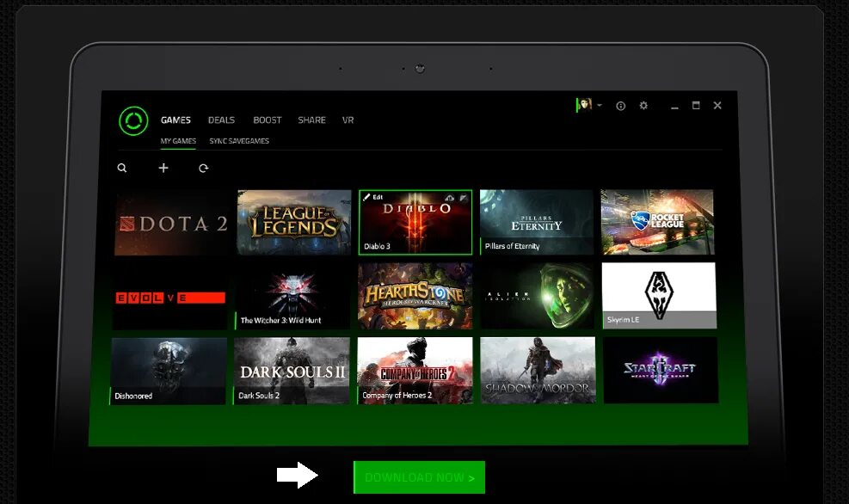This screenshot has width=849, height=504.
Task: Select the League of Legends game tile
Action: coord(294,223)
